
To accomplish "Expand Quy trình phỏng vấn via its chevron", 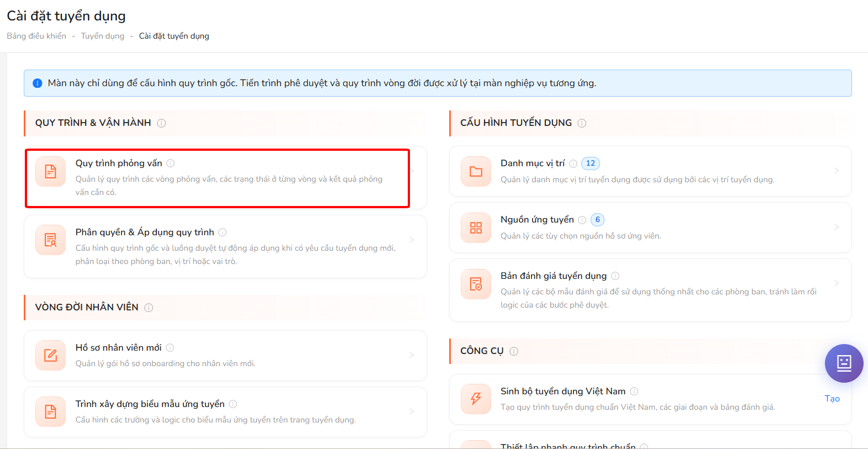I will pyautogui.click(x=412, y=171).
